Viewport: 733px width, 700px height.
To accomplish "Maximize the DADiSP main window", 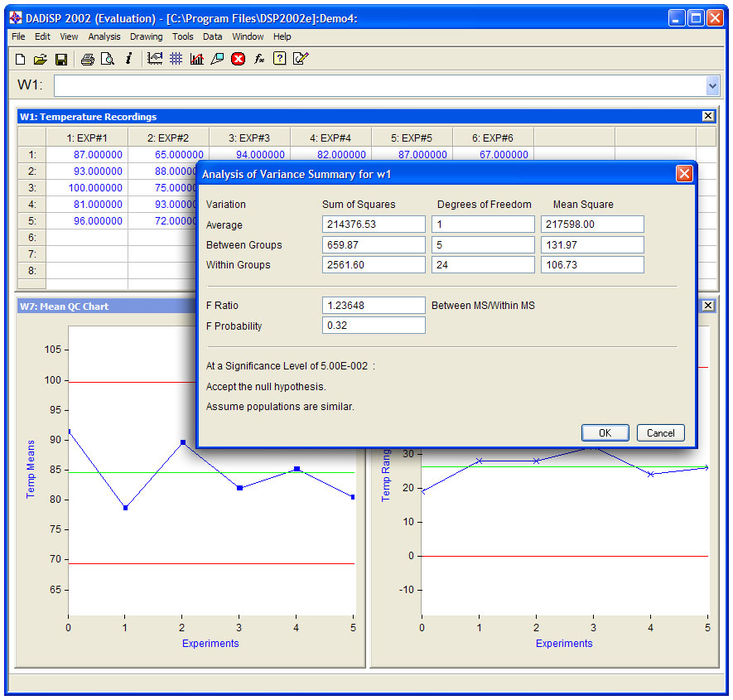I will pos(696,18).
